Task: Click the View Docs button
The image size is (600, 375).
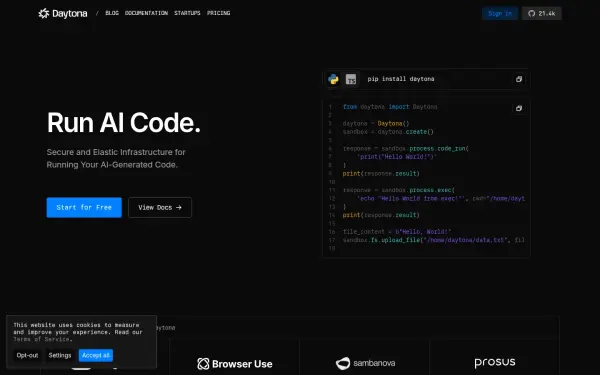Action: (x=160, y=207)
